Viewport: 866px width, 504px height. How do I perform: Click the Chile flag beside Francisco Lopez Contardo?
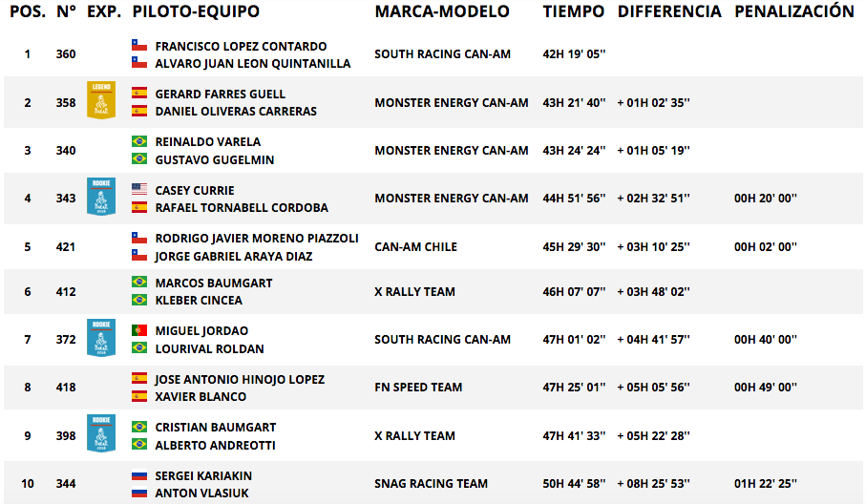139,45
